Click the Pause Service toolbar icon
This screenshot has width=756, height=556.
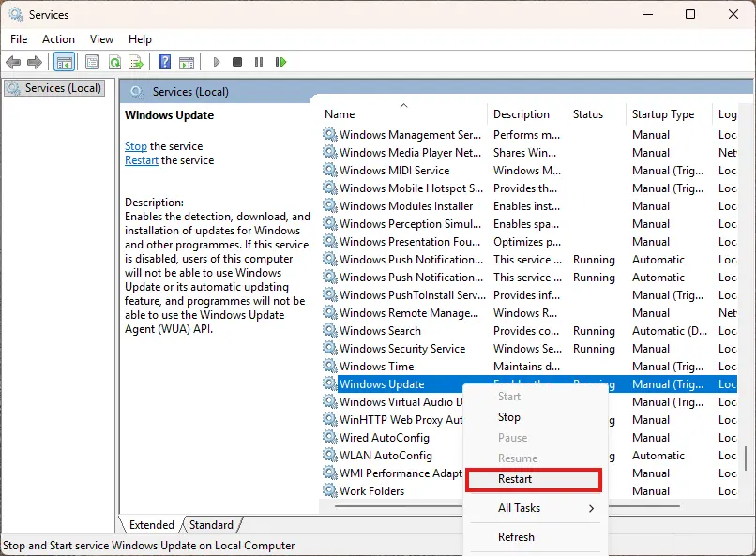tap(259, 62)
